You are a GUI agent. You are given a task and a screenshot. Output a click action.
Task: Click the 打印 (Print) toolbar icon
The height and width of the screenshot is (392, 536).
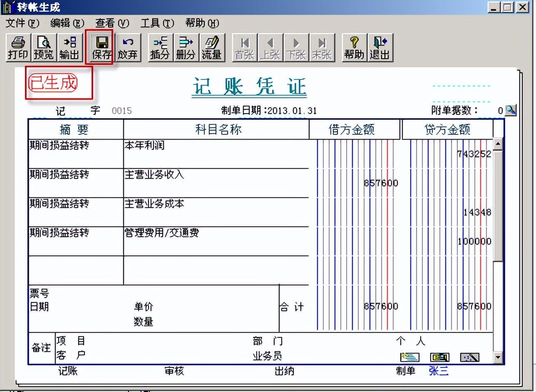pyautogui.click(x=17, y=47)
